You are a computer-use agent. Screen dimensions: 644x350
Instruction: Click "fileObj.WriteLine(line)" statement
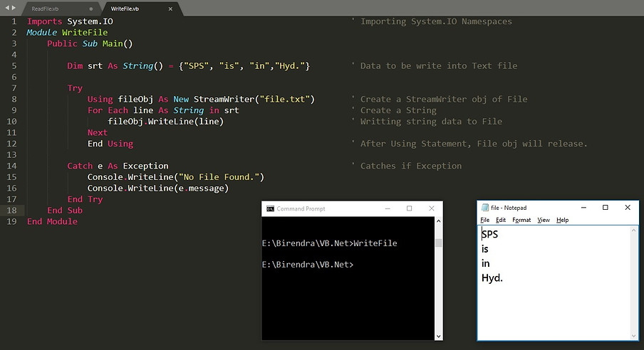click(165, 122)
